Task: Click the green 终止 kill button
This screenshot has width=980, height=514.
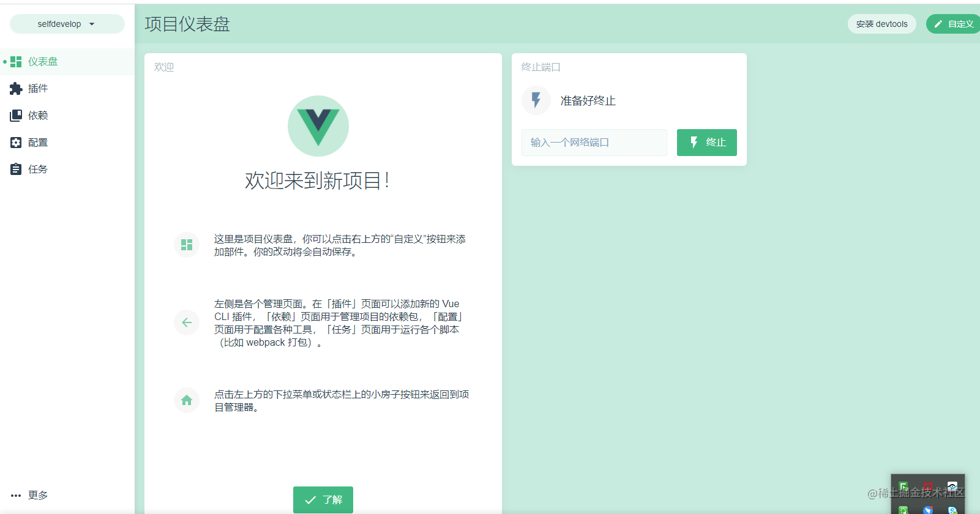Action: tap(706, 143)
